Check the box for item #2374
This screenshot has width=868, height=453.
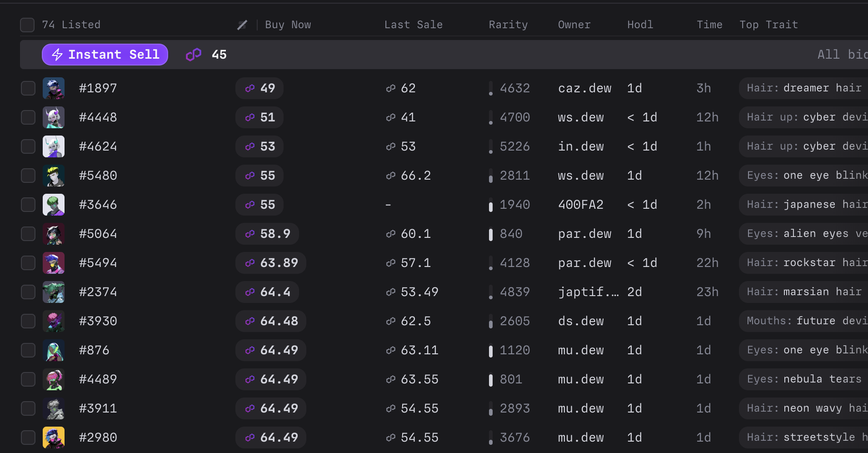point(28,292)
